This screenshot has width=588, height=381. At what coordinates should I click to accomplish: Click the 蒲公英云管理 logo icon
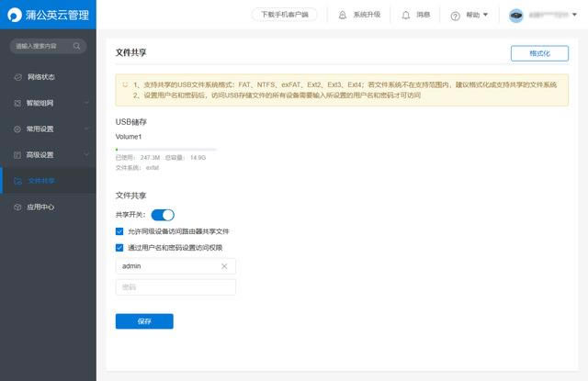coord(14,15)
